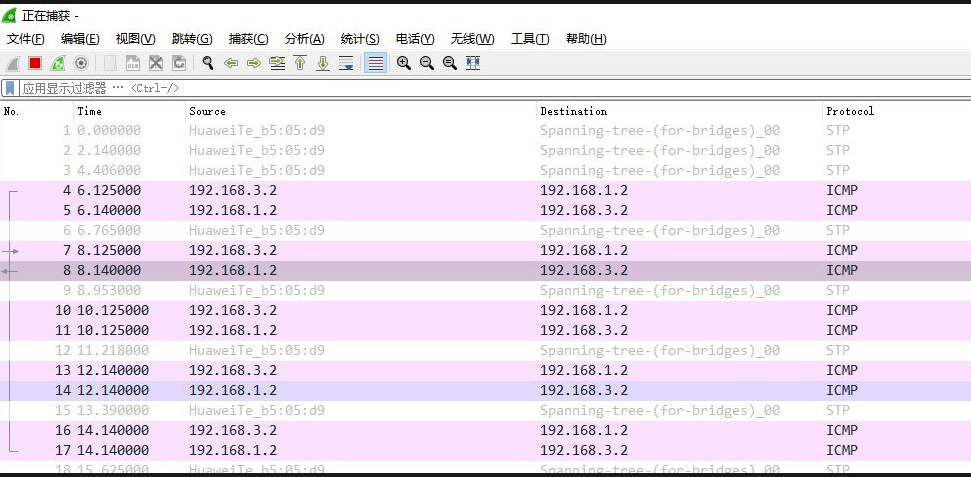Open capture options gear icon

tap(81, 63)
